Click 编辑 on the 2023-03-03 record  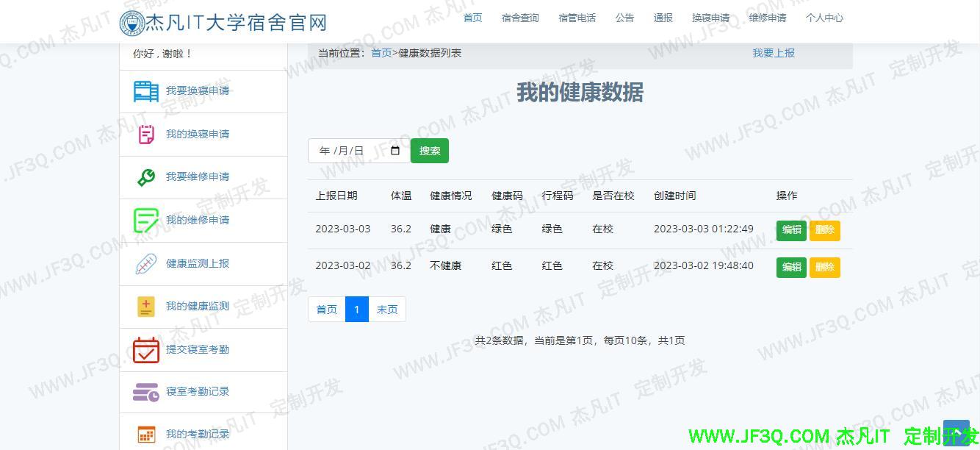click(x=790, y=230)
